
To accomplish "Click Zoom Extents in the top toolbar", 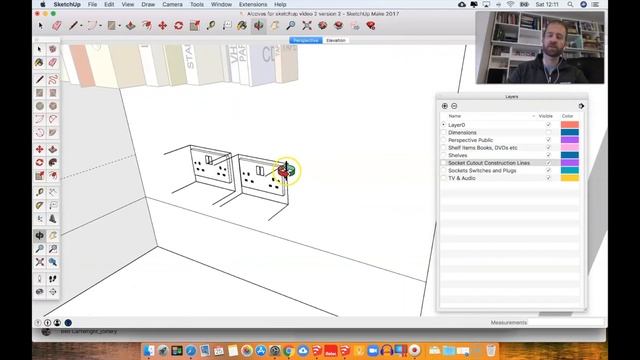I will (307, 25).
